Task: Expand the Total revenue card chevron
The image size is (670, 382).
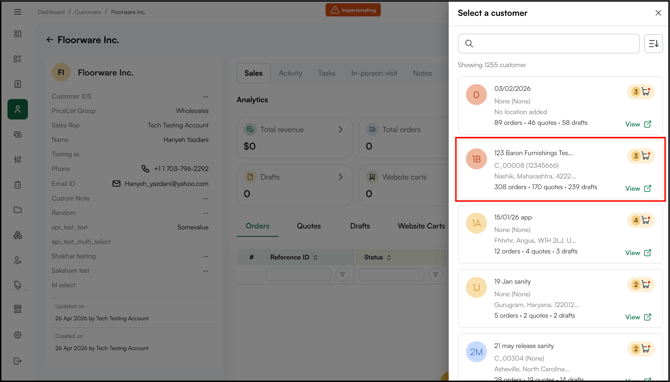Action: (x=340, y=129)
